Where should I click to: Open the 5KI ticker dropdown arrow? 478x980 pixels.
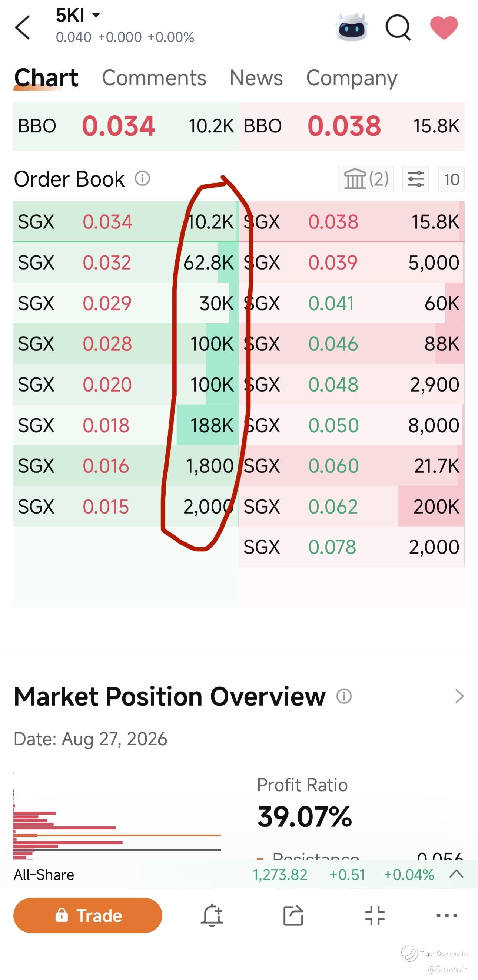point(96,15)
